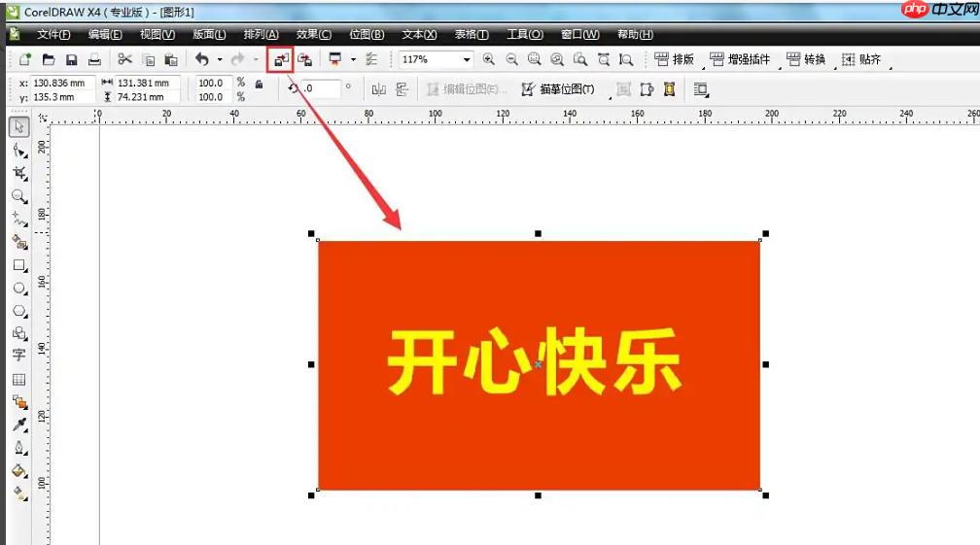
Task: Expand the 贴齐 snap menu
Action: point(860,59)
